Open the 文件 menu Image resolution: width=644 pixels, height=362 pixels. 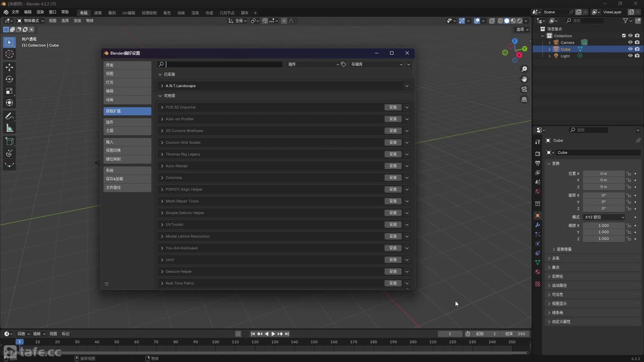pyautogui.click(x=15, y=12)
